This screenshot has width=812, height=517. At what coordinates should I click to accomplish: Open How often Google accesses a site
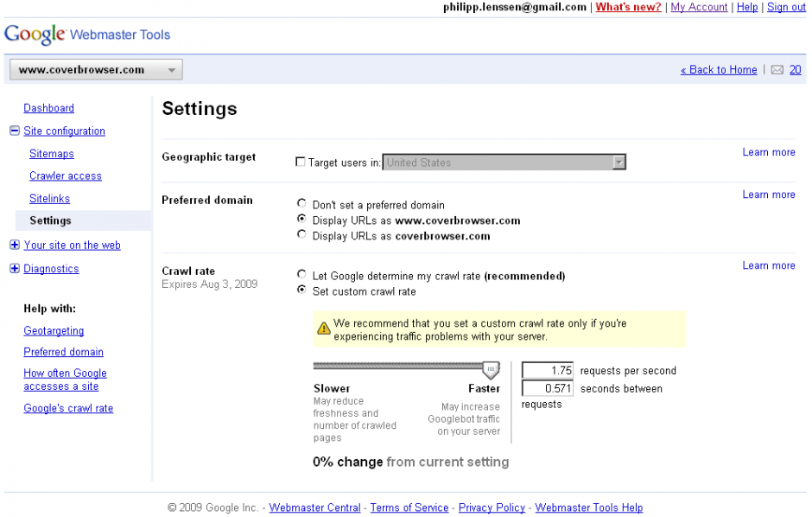pyautogui.click(x=66, y=380)
